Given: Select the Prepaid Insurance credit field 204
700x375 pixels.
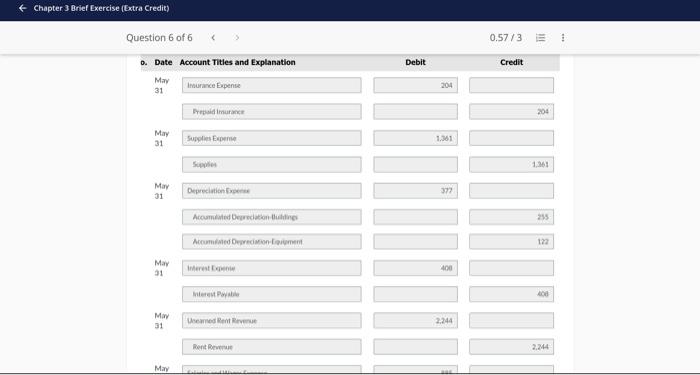Looking at the screenshot, I should point(511,112).
